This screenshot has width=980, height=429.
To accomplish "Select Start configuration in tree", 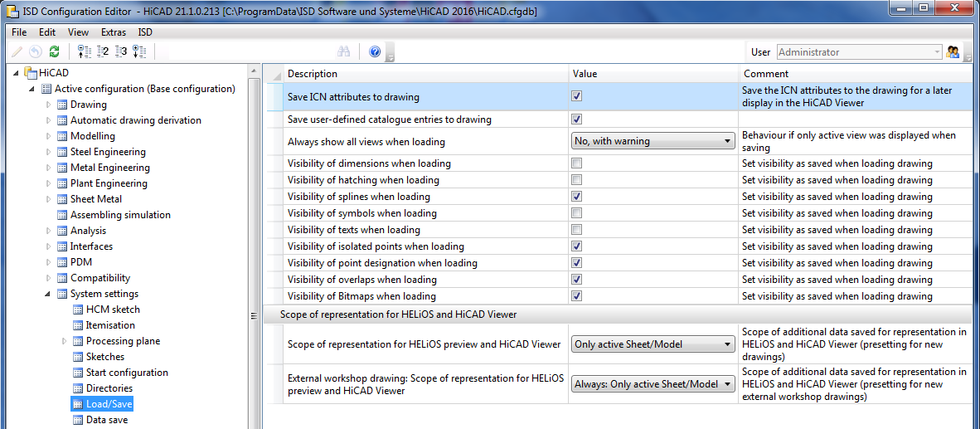I will 127,372.
